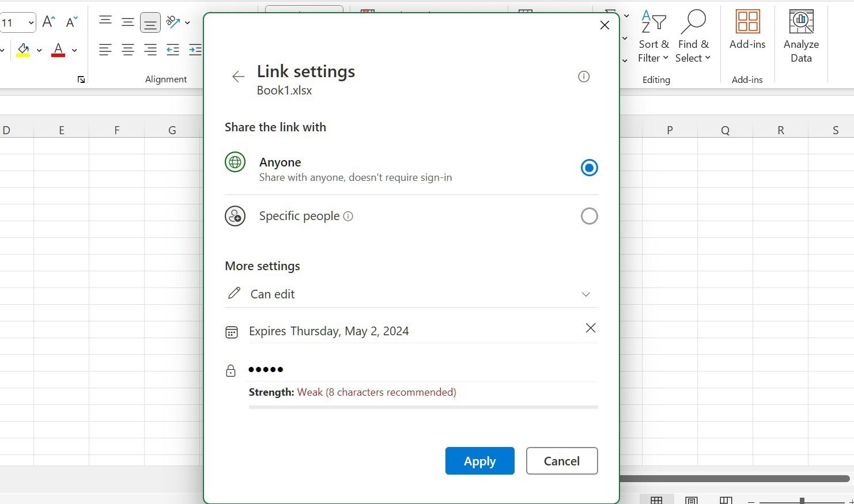Click the Apply button
The image size is (854, 504).
point(479,461)
